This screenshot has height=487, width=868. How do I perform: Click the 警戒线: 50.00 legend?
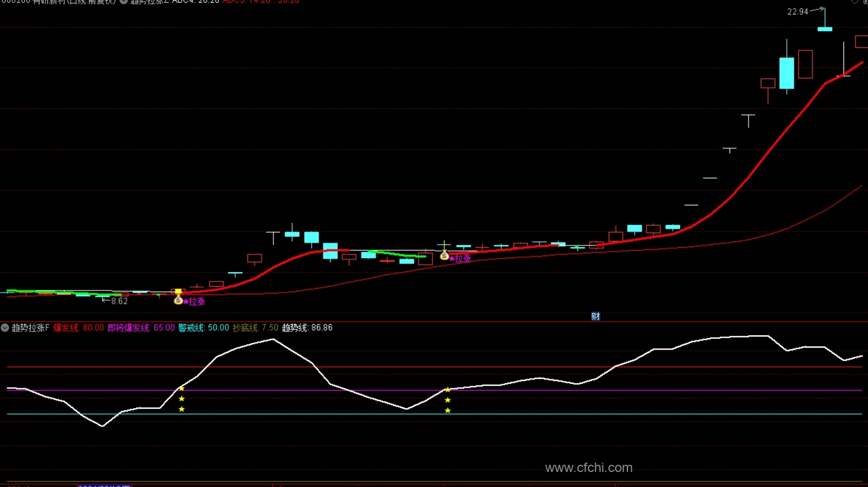pyautogui.click(x=203, y=328)
